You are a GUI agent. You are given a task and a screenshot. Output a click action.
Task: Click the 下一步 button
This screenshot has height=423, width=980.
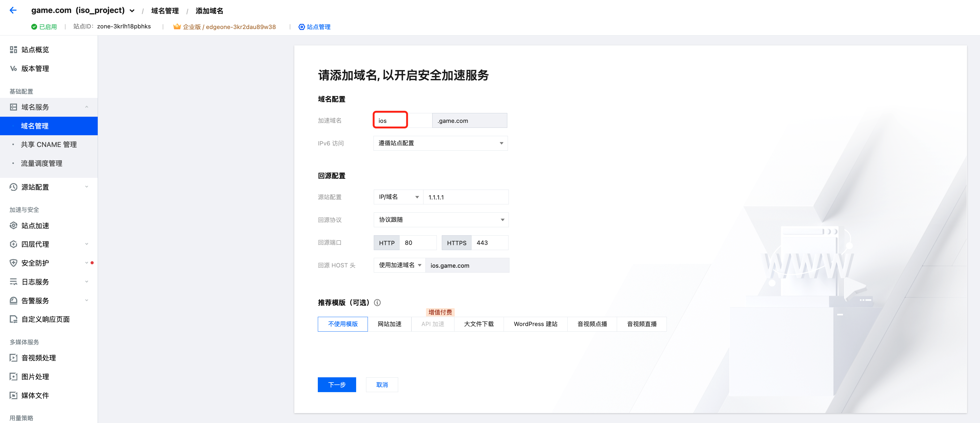click(x=336, y=385)
